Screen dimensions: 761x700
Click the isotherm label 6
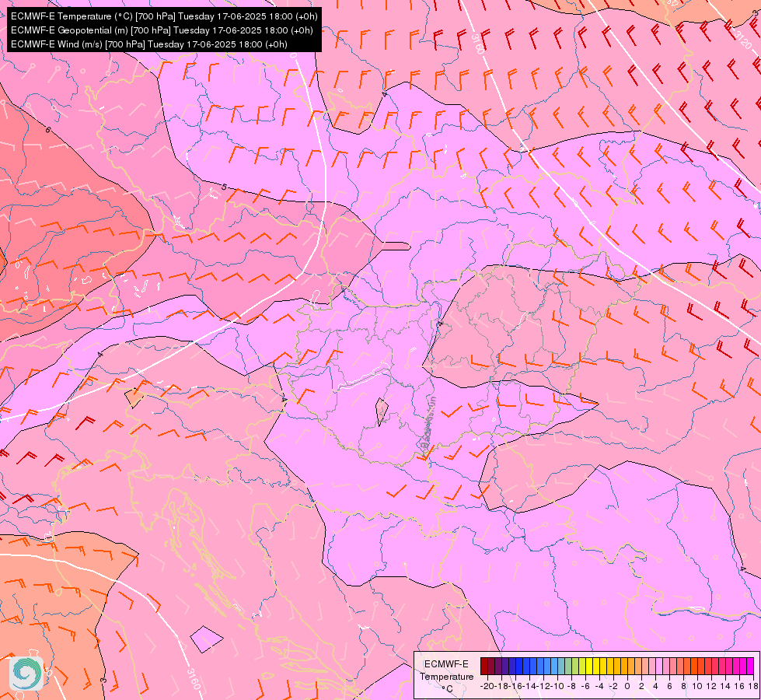(x=47, y=130)
